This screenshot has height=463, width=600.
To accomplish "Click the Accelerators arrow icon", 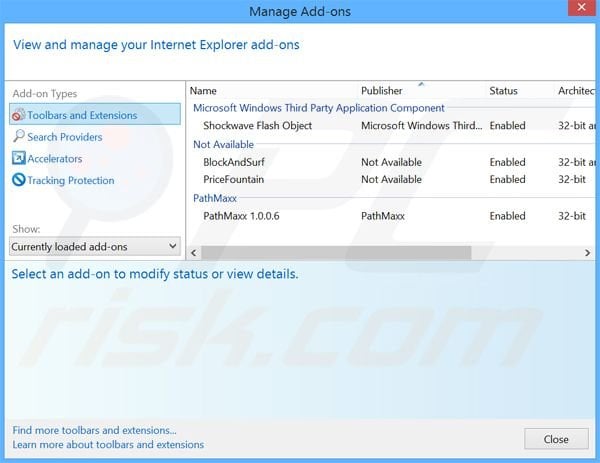I will [x=18, y=158].
